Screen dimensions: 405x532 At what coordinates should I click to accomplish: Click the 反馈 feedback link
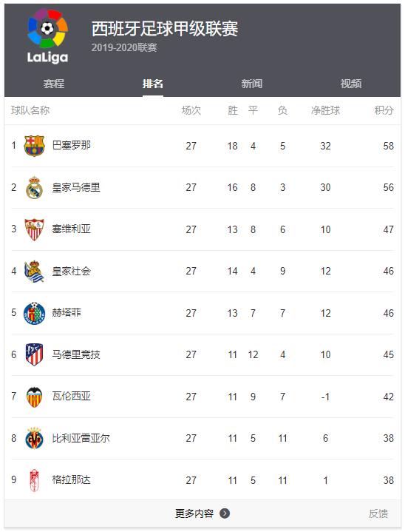coord(378,514)
